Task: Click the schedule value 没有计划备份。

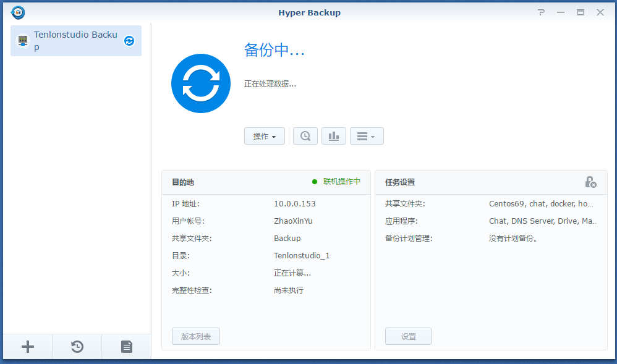Action: [x=513, y=239]
